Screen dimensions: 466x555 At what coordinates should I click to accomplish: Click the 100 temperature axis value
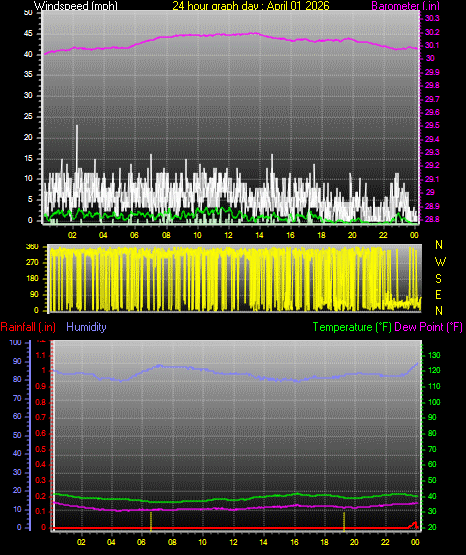434,402
